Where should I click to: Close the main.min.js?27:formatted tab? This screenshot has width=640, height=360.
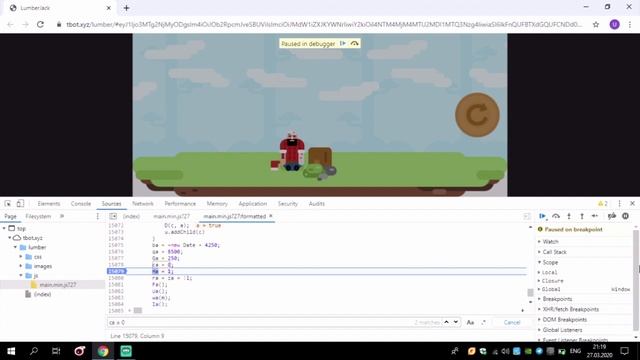[271, 216]
